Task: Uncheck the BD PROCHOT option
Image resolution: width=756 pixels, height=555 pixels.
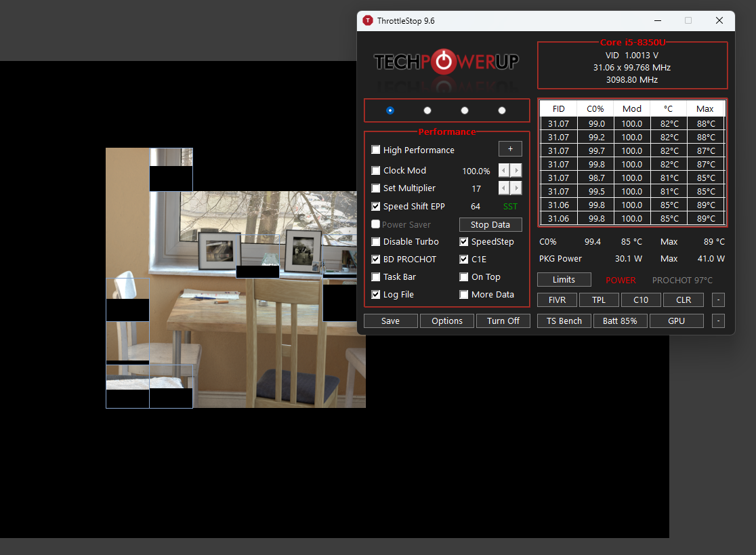Action: click(x=376, y=260)
